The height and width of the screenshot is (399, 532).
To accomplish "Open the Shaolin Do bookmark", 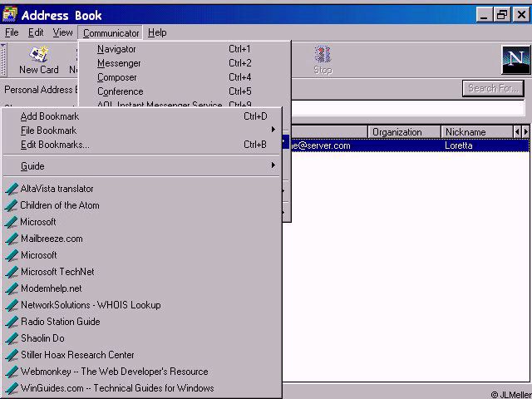I will 142,338.
